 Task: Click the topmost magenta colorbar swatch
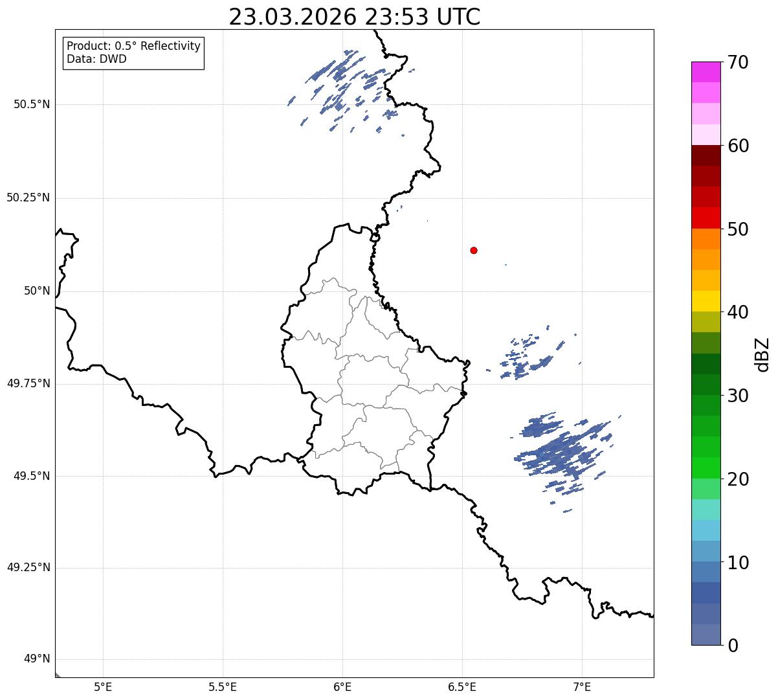[706, 72]
